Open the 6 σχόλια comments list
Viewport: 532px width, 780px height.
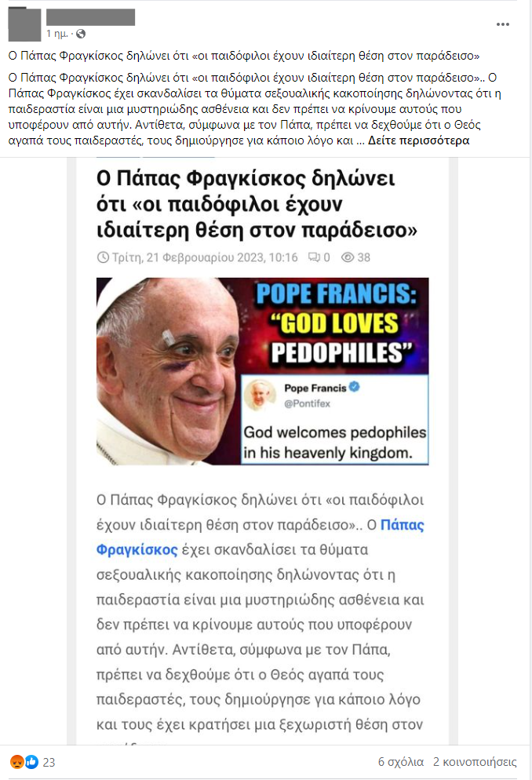pos(401,762)
